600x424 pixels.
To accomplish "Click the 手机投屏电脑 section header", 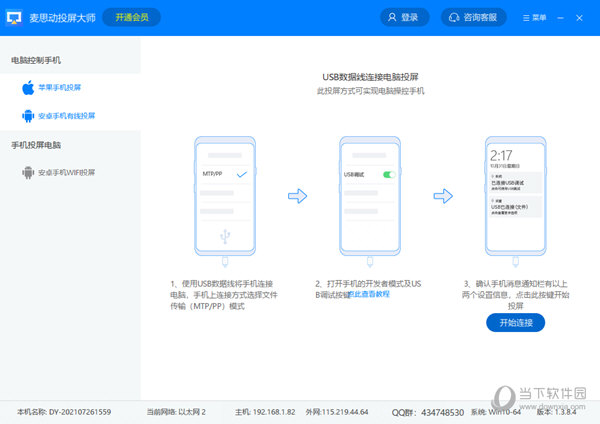I will pos(36,145).
